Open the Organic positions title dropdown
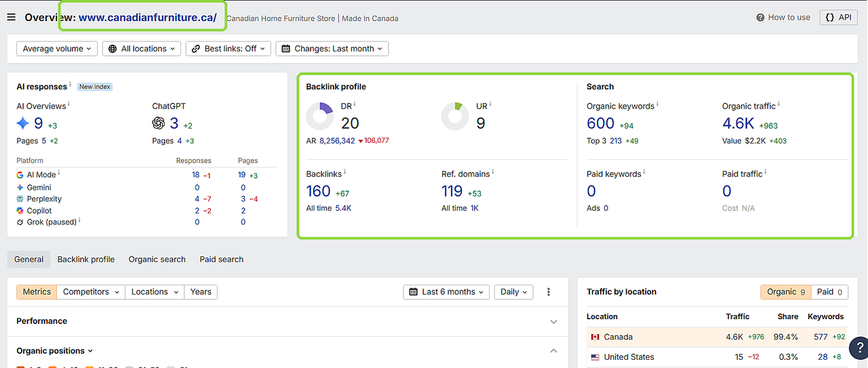The width and height of the screenshot is (868, 368). [55, 351]
